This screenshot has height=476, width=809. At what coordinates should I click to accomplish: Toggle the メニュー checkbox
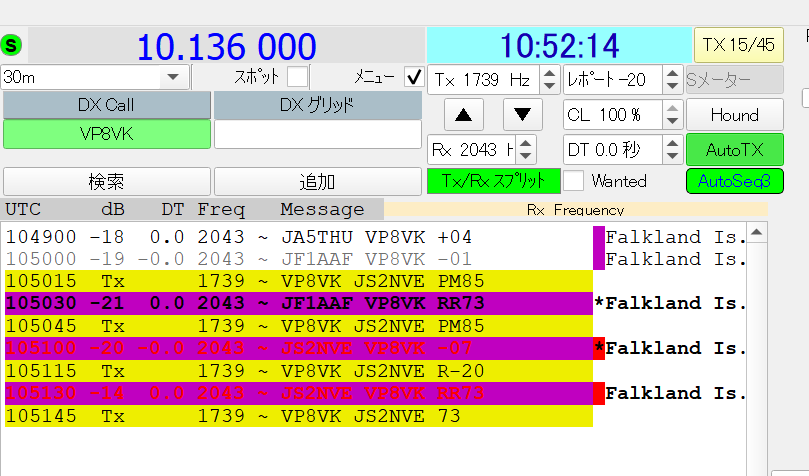coord(414,77)
